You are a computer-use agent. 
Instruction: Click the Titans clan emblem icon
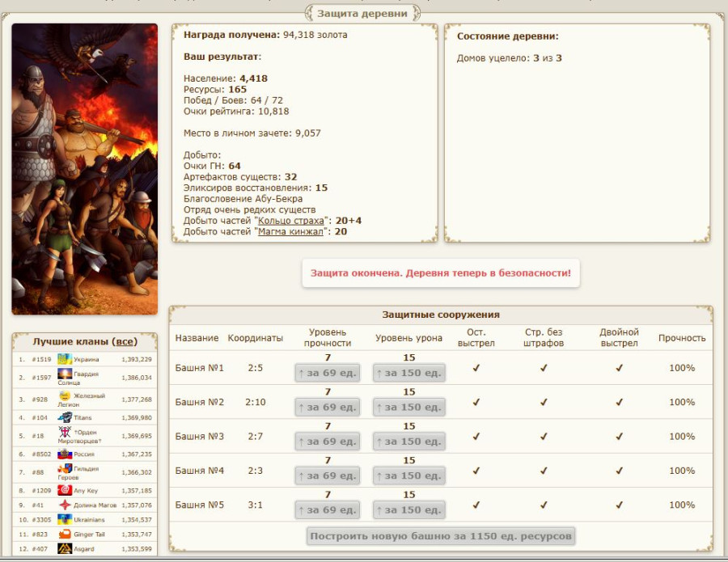point(65,417)
